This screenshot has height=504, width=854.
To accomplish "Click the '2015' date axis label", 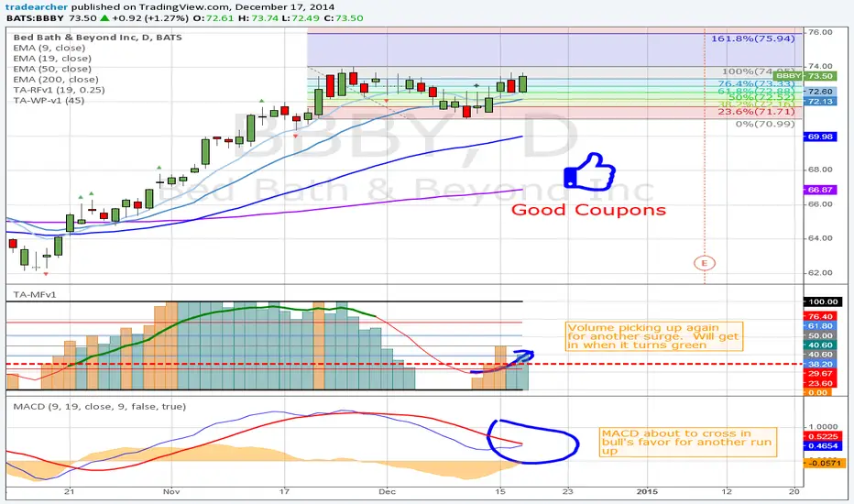I will point(647,491).
